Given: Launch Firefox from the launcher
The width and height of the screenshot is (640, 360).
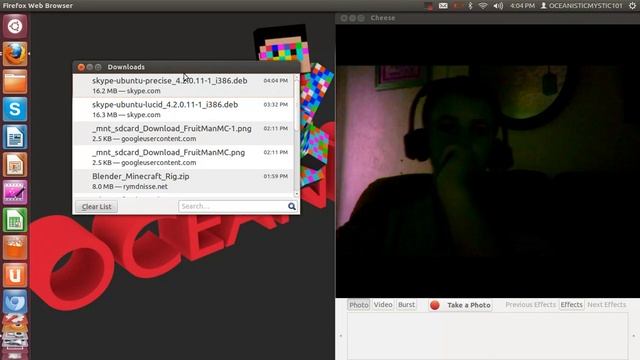Looking at the screenshot, I should (15, 54).
